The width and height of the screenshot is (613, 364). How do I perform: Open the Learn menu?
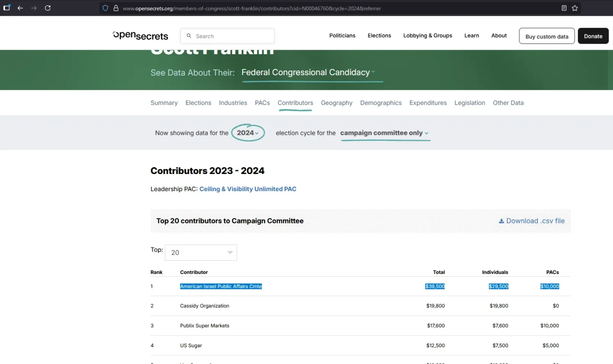point(472,36)
